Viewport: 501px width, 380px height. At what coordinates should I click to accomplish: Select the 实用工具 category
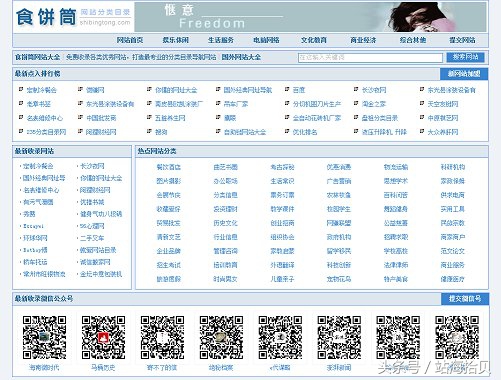point(452,209)
